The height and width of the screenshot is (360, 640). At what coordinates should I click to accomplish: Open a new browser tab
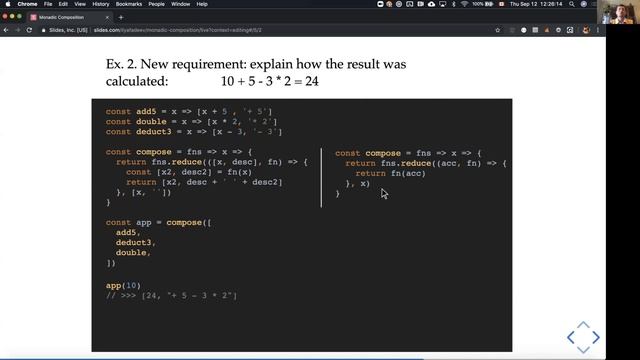coord(121,18)
